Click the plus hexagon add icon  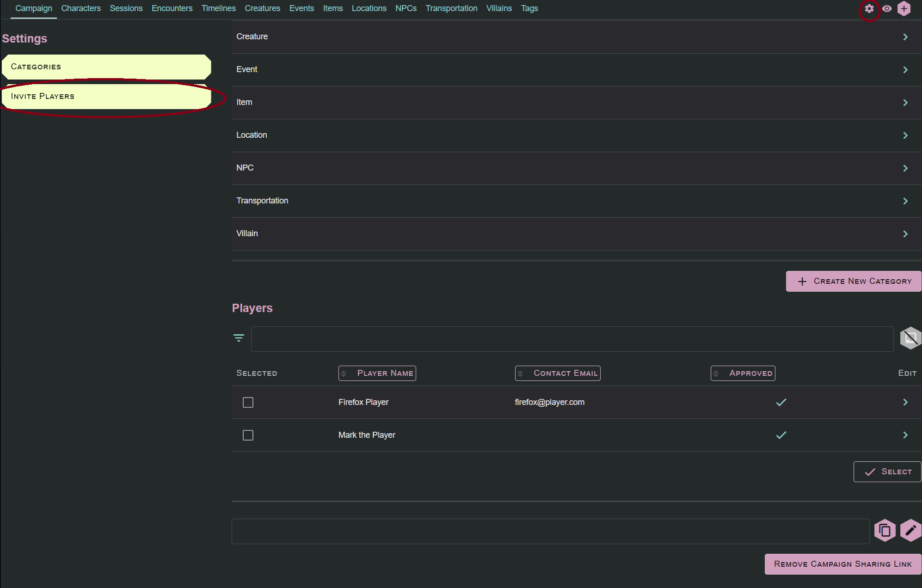pyautogui.click(x=904, y=8)
